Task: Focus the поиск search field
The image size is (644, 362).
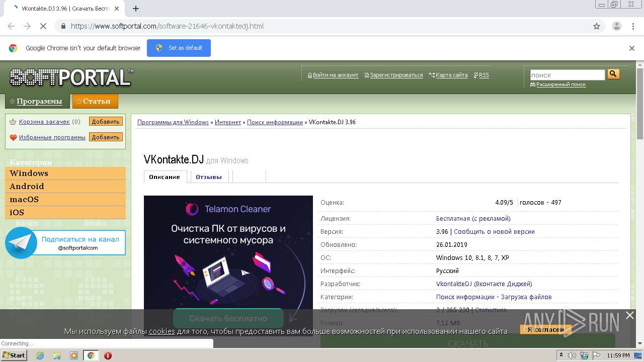Action: tap(568, 75)
